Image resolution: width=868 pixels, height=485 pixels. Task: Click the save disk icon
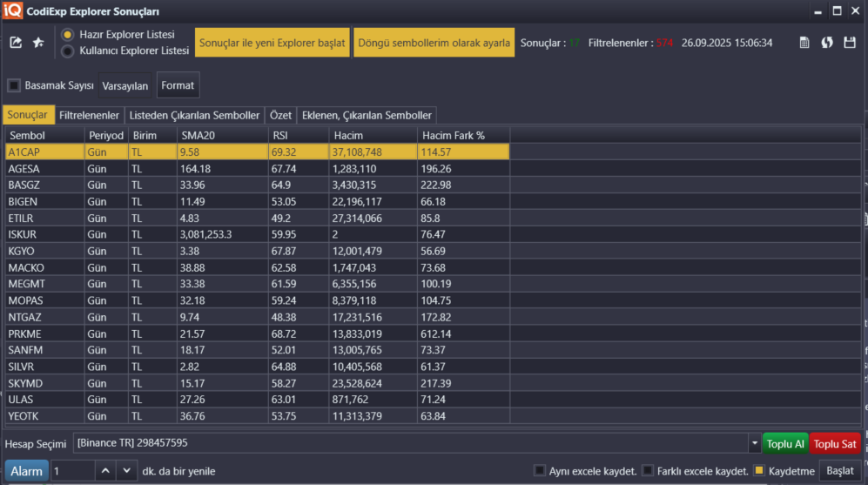pos(850,43)
